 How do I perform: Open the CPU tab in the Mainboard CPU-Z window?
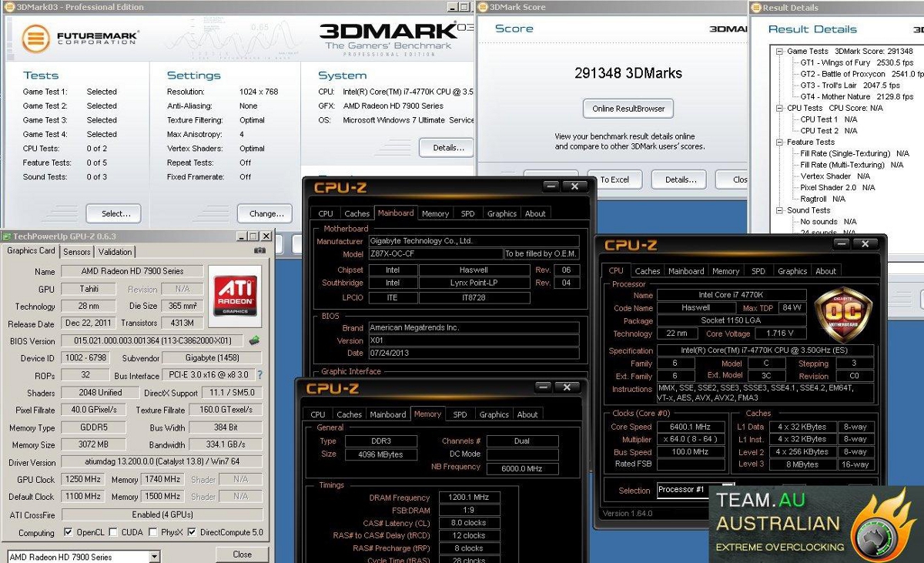click(326, 213)
